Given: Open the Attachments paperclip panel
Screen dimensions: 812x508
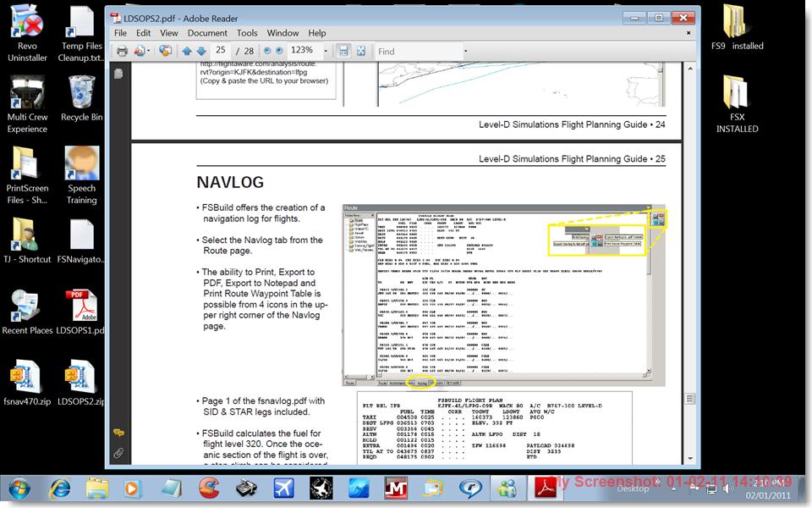Looking at the screenshot, I should [x=118, y=454].
